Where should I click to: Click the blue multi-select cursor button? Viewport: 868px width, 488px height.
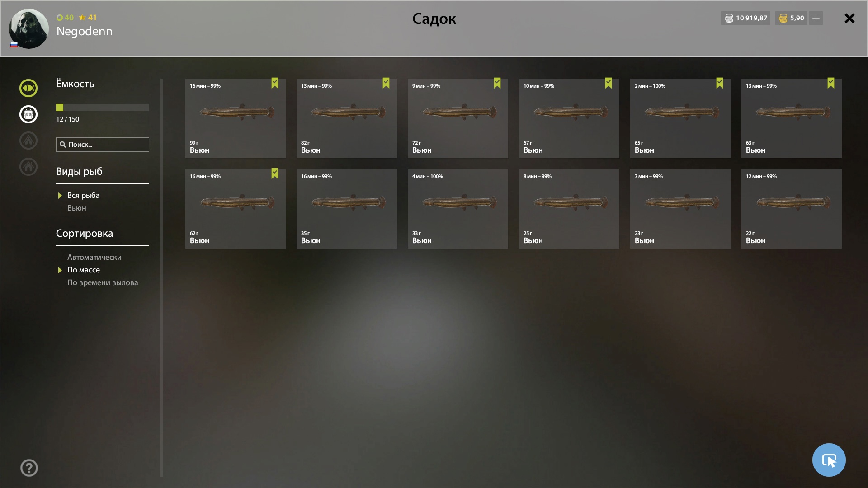tap(829, 460)
